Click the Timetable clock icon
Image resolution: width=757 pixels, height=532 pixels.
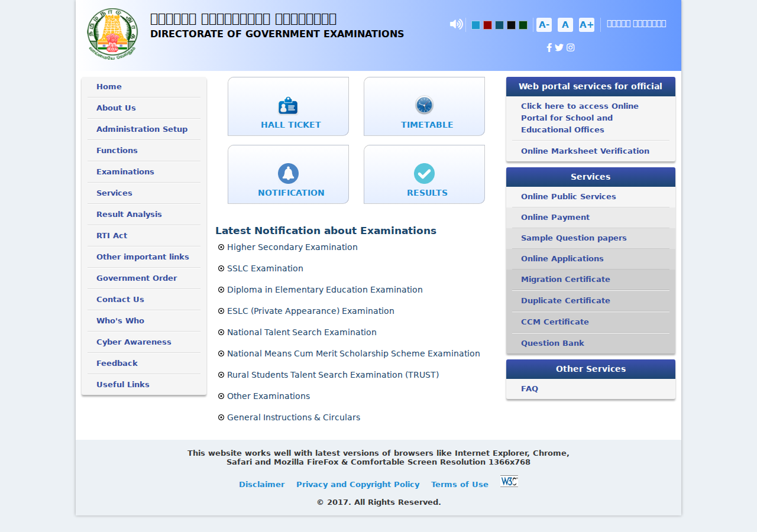point(424,105)
